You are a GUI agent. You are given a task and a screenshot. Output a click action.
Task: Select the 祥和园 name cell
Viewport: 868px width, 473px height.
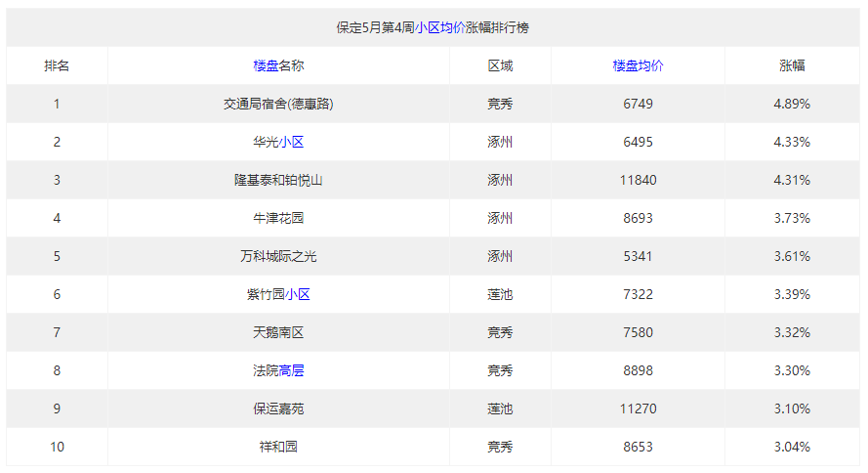278,447
